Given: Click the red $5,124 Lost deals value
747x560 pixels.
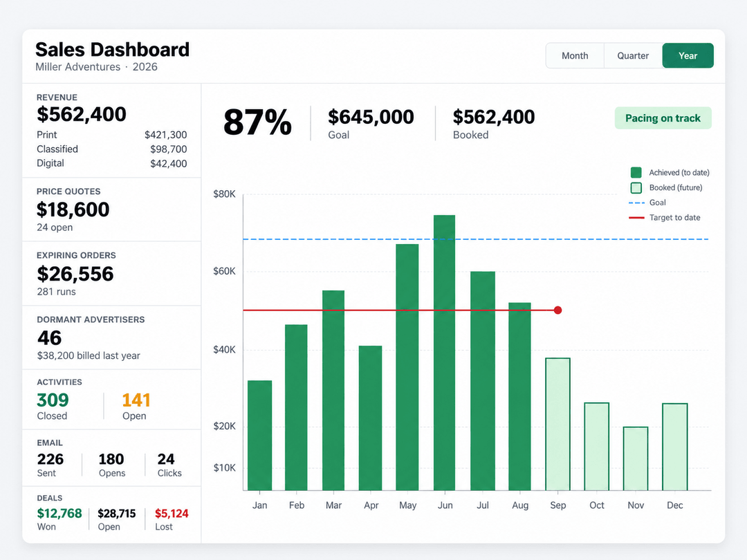Looking at the screenshot, I should coord(172,513).
